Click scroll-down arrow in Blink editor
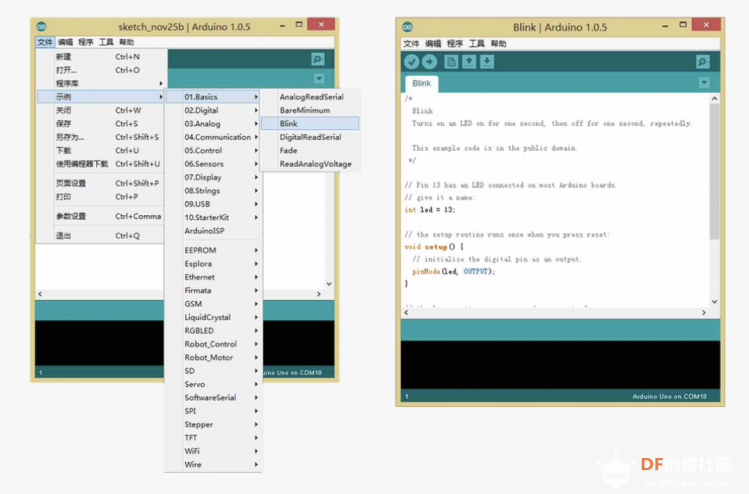749x494 pixels. 714,301
